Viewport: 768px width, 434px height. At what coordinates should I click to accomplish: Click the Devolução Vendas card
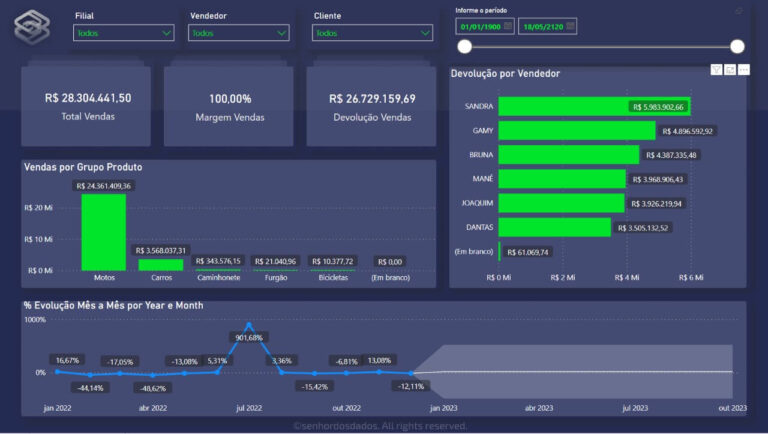[371, 106]
